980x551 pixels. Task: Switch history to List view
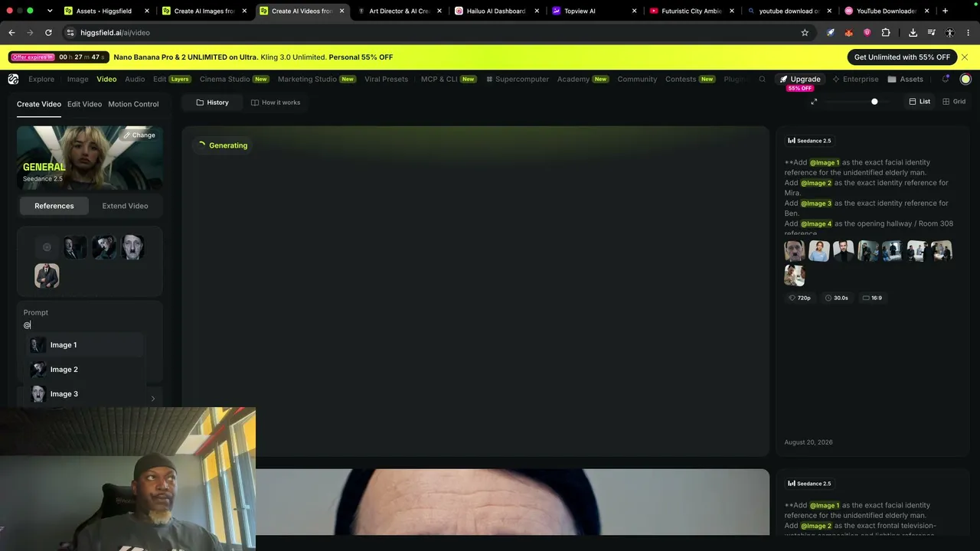coord(920,102)
